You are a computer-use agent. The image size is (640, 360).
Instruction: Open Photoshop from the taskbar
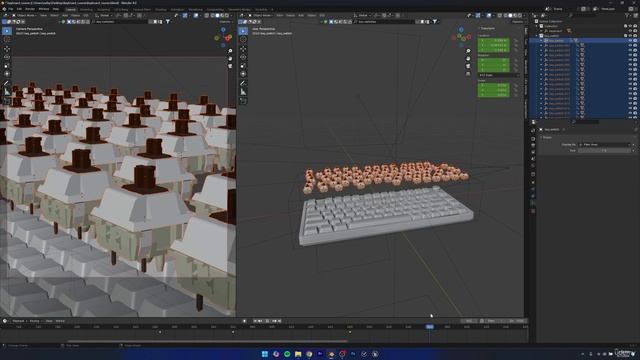point(353,354)
